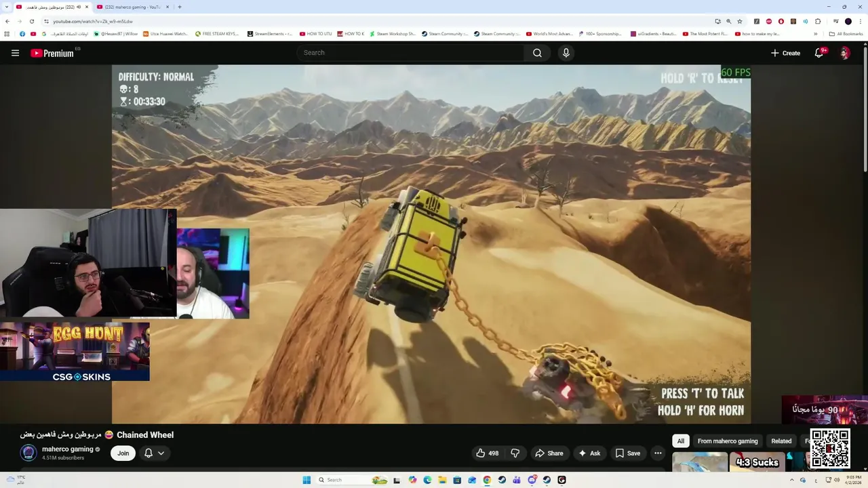The height and width of the screenshot is (488, 868).
Task: Click the Egg Hunt CSG Skins overlay
Action: 75,351
